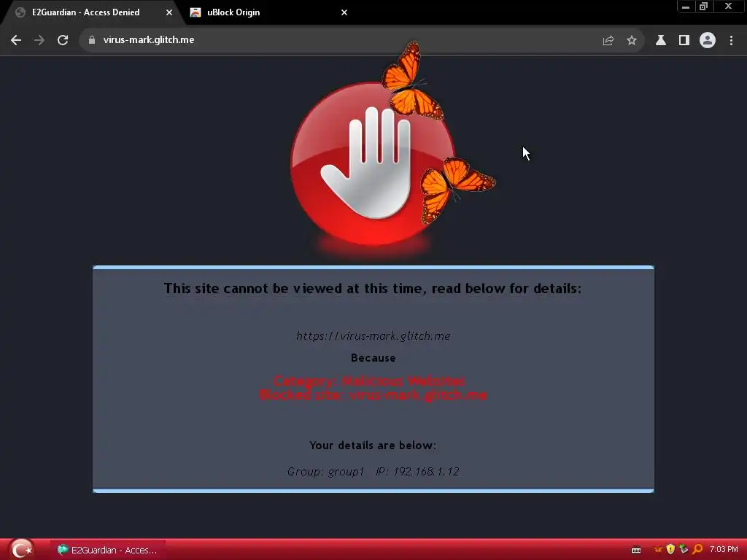Close the uBlock Origin tab
The width and height of the screenshot is (747, 560).
(x=344, y=12)
